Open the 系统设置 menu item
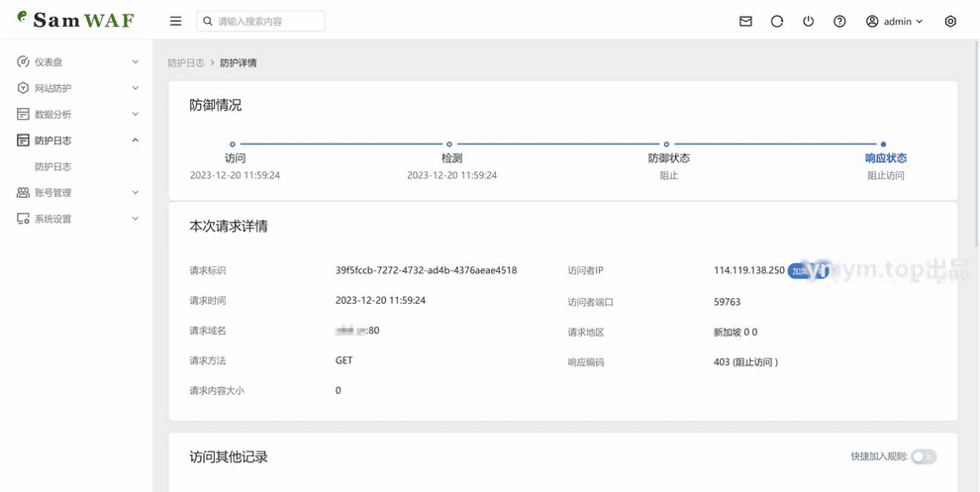980x492 pixels. pyautogui.click(x=76, y=219)
